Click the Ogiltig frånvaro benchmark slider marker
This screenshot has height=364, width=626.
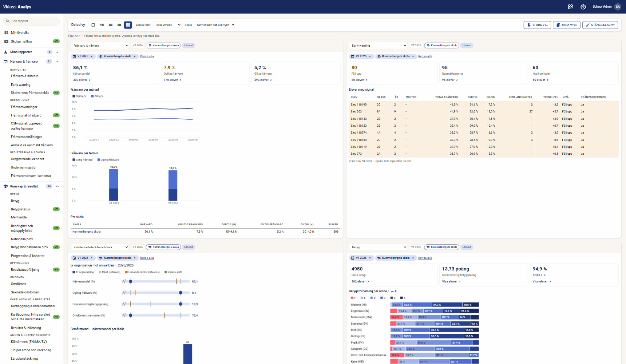click(181, 293)
